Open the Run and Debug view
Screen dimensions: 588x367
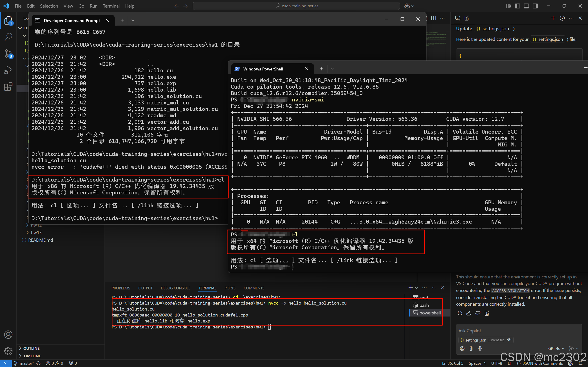(8, 70)
